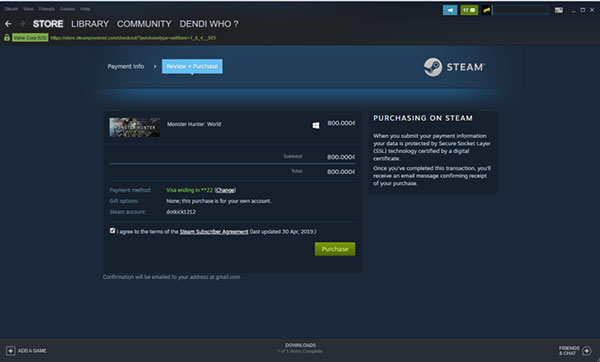This screenshot has height=362, width=600.
Task: Click the 'dotkick1212' account name
Action: coord(181,212)
